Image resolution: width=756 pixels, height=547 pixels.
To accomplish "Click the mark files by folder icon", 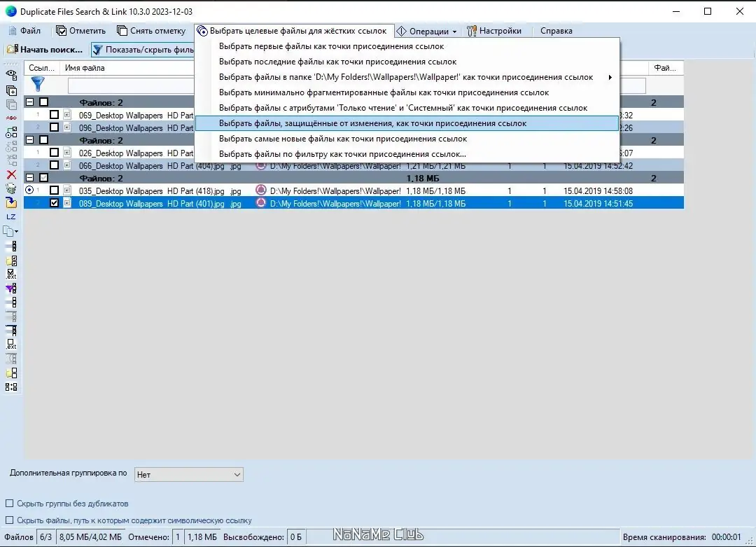I will click(11, 261).
